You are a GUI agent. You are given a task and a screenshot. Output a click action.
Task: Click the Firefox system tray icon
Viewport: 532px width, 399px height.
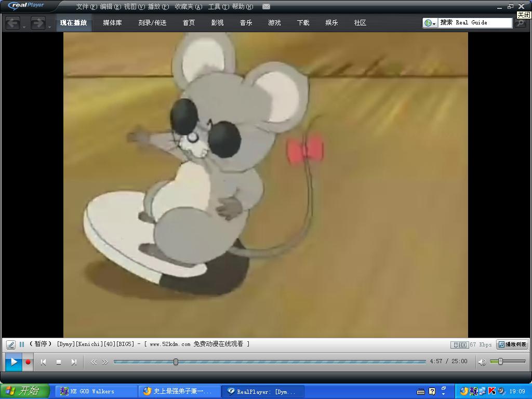coord(464,391)
